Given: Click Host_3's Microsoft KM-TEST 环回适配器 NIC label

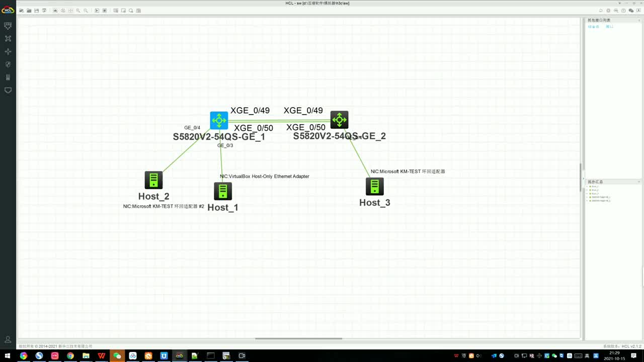Looking at the screenshot, I should 408,171.
